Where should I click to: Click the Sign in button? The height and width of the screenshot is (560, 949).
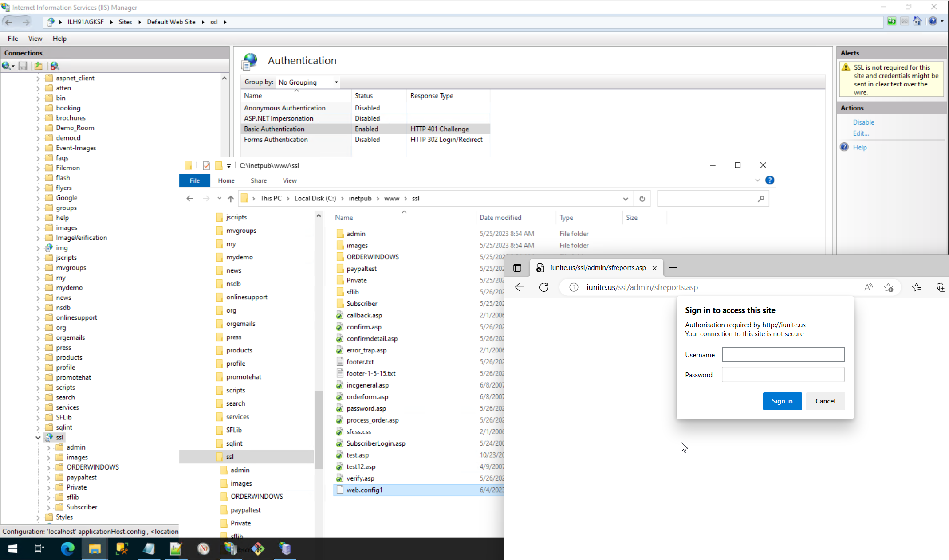[782, 401]
